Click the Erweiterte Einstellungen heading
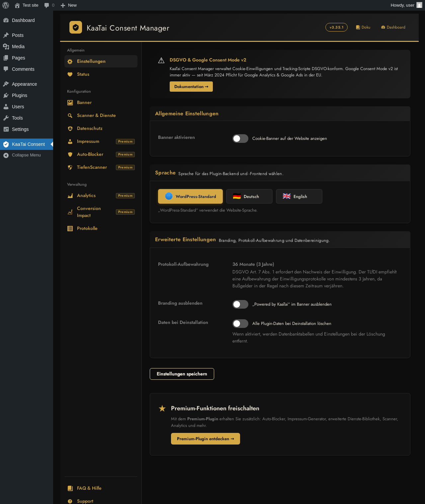 tap(185, 240)
